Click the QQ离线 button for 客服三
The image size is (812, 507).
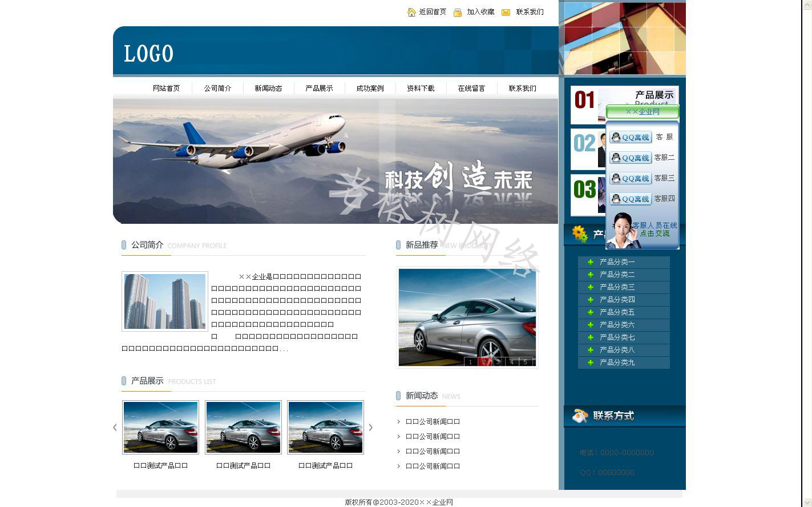[x=631, y=178]
